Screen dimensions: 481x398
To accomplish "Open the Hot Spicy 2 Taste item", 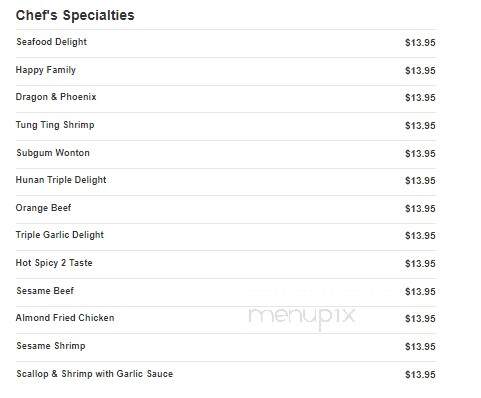I will pyautogui.click(x=54, y=263).
